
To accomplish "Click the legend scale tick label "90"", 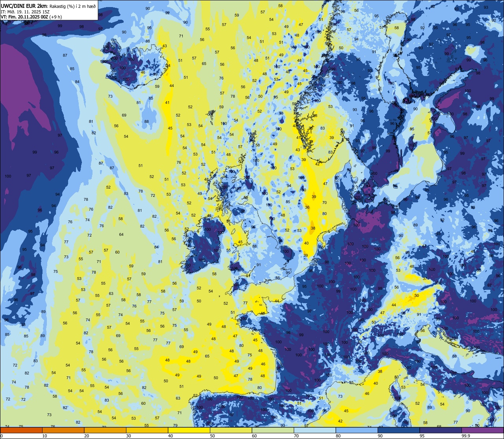I will coord(380,436).
